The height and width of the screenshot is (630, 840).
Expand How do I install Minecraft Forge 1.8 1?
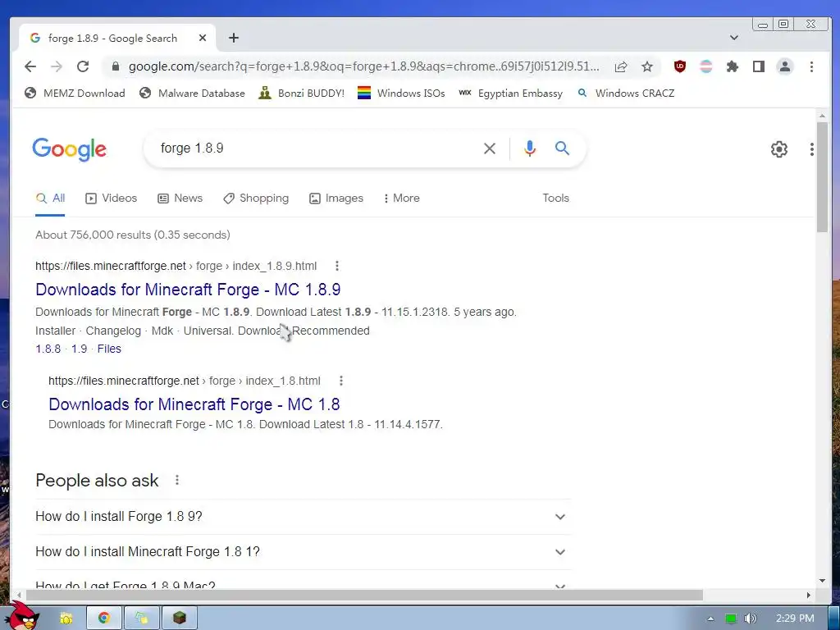coord(303,552)
